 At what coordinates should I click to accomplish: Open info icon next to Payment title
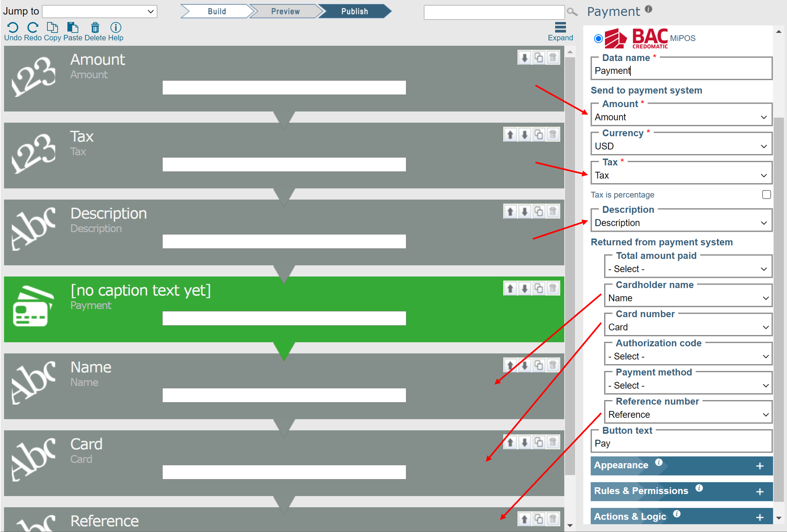[649, 9]
